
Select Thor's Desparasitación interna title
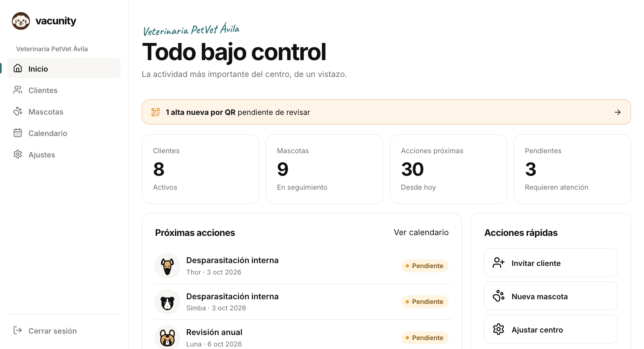tap(232, 260)
